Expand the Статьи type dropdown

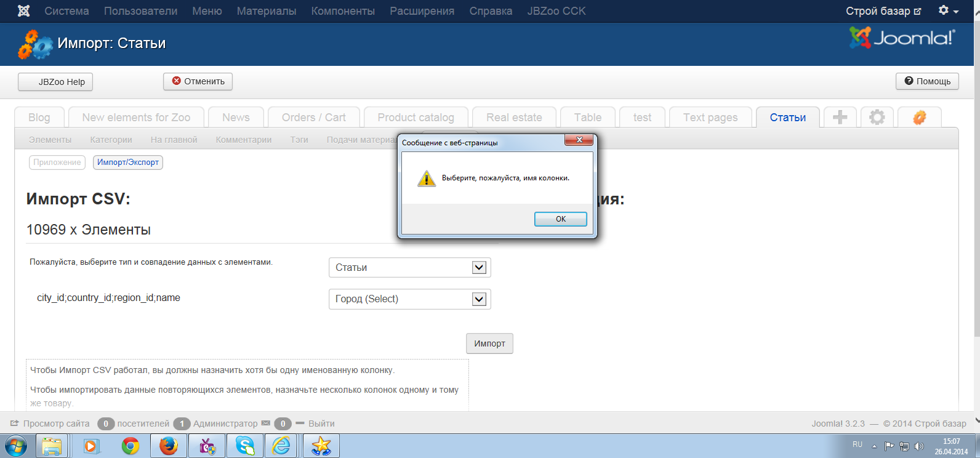(478, 268)
